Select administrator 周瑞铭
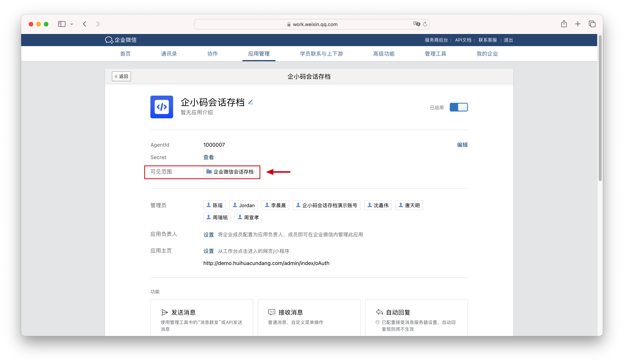The width and height of the screenshot is (624, 364). tap(217, 217)
